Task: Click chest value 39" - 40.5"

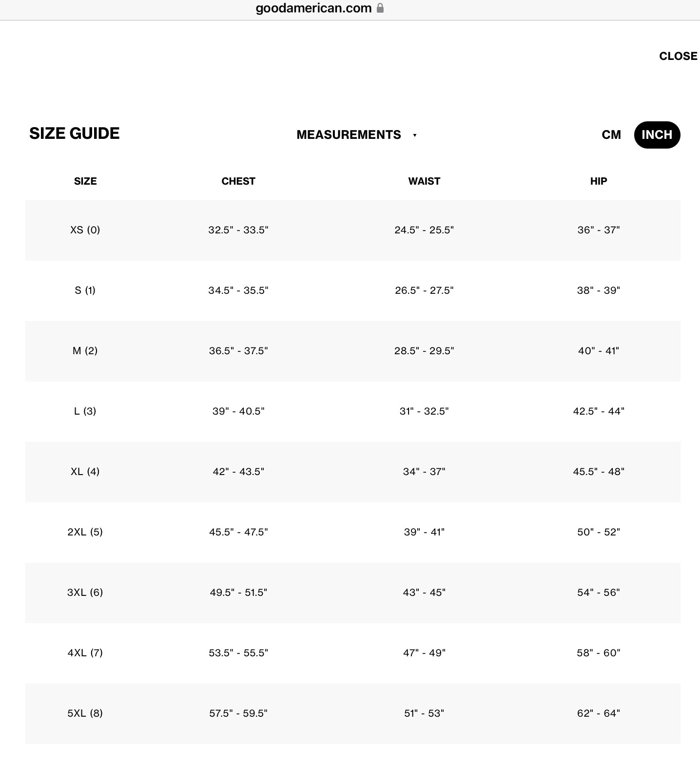Action: 238,411
